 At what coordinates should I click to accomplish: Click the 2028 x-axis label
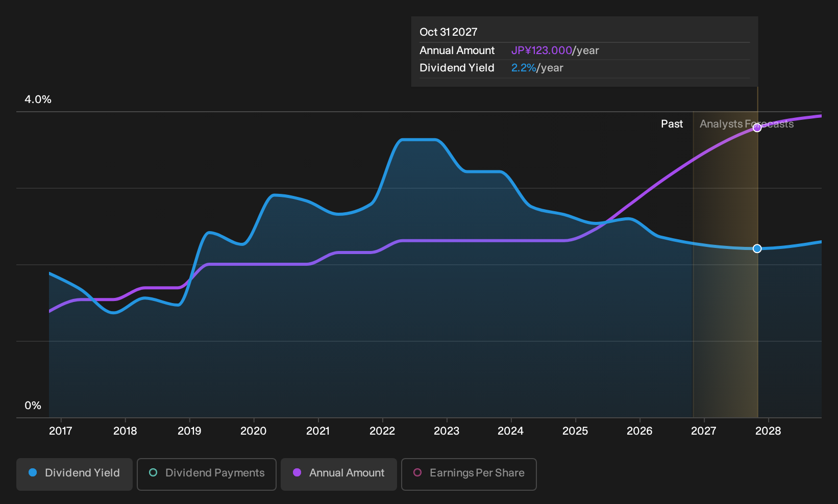click(x=768, y=431)
